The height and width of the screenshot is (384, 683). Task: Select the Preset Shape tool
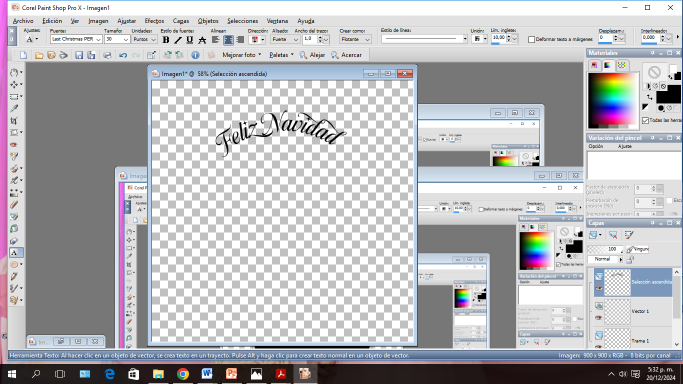pos(14,265)
